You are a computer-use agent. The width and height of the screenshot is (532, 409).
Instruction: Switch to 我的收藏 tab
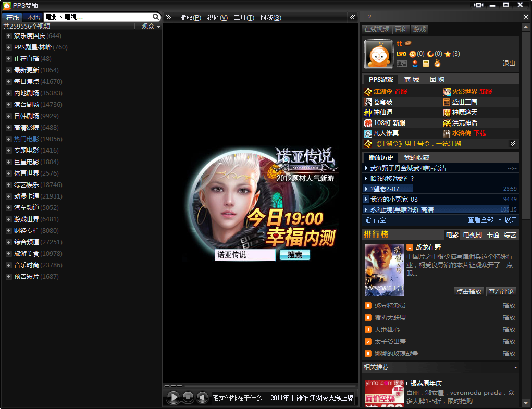pyautogui.click(x=417, y=158)
